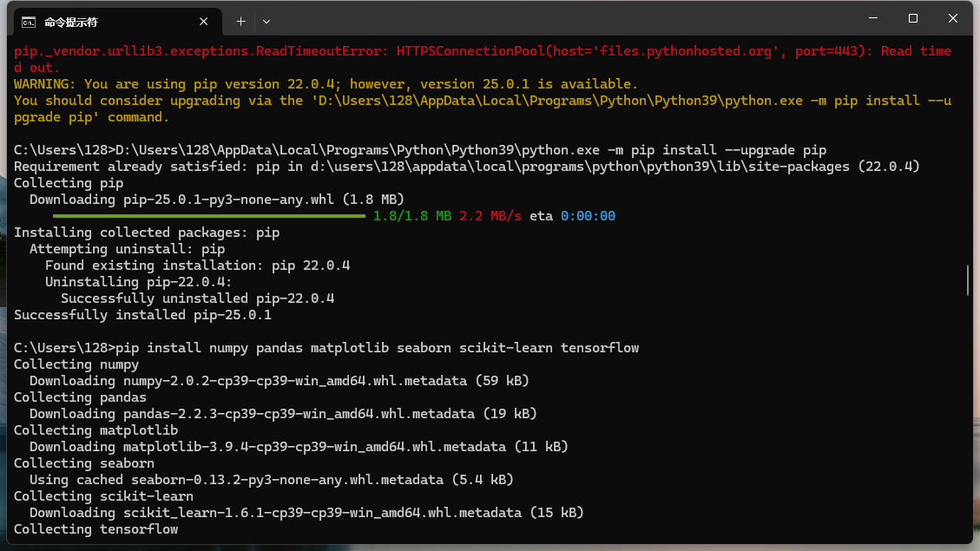Click the 'Collecting pip' line
The height and width of the screenshot is (551, 980).
pos(69,183)
